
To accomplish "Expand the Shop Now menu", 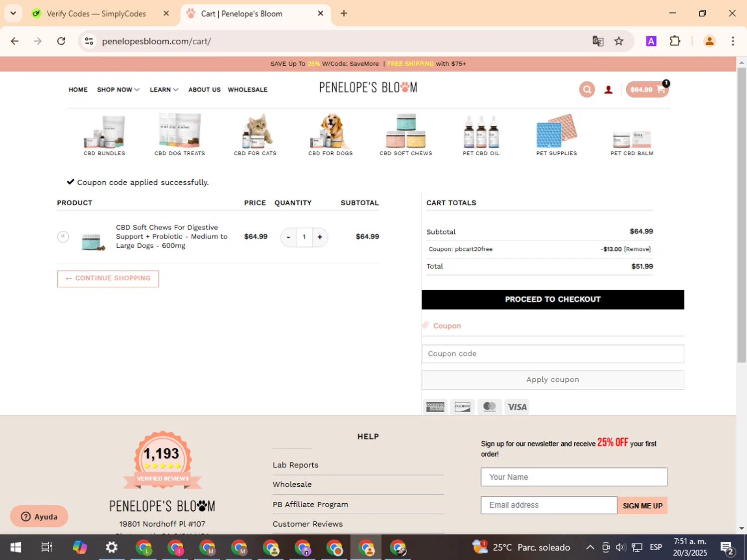I will (118, 90).
